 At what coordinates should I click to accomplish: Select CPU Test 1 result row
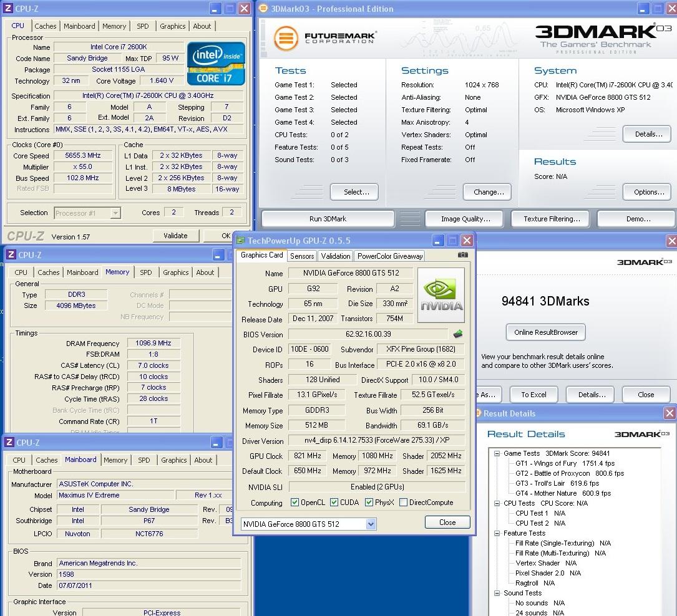[x=540, y=513]
